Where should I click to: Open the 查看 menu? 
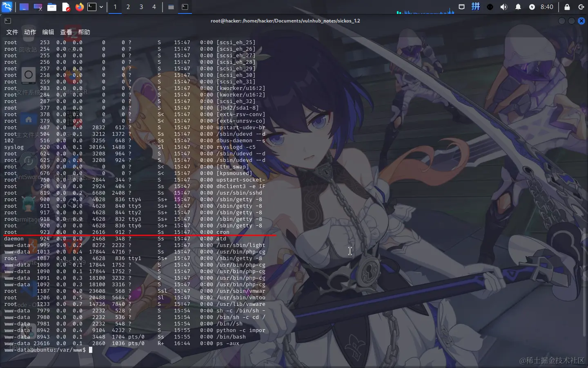(66, 32)
